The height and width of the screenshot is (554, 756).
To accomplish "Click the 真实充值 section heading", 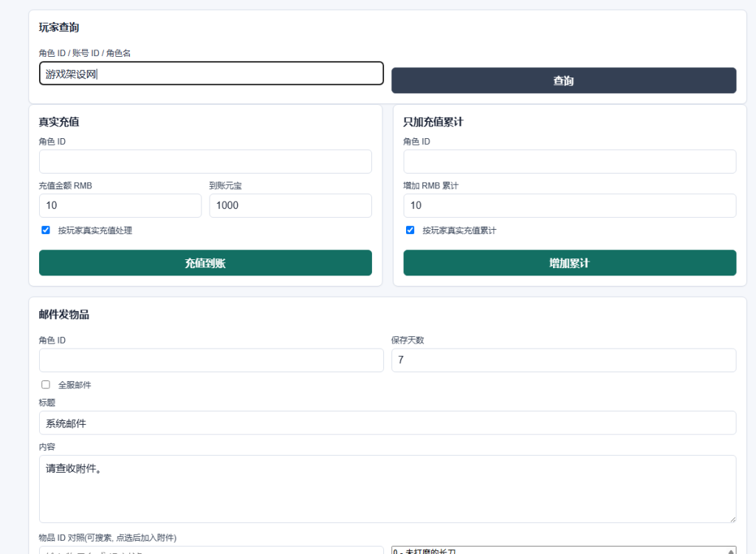I will click(x=59, y=122).
